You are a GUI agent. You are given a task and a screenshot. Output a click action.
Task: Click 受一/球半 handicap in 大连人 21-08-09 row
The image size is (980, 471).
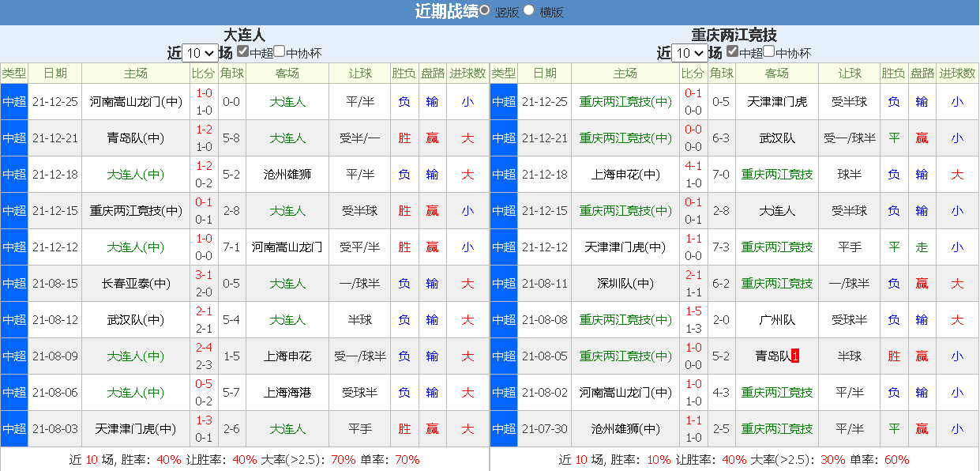click(360, 356)
